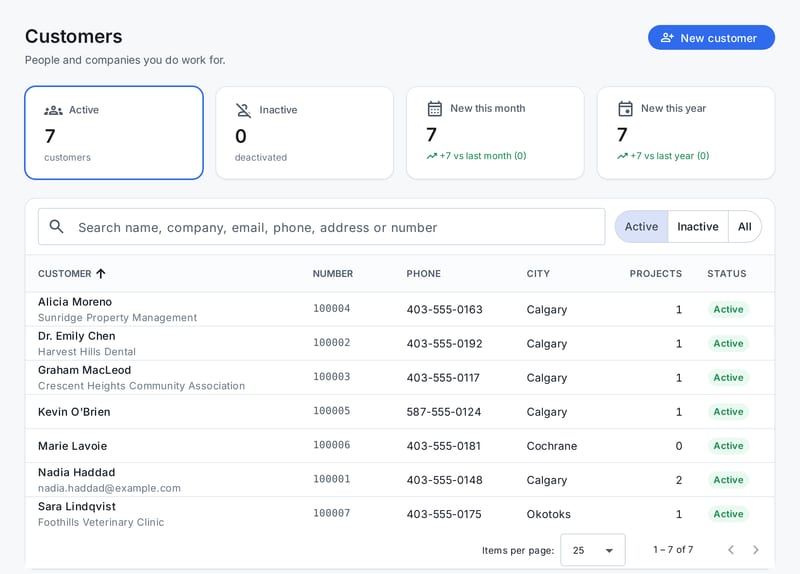Click Harvest Hills Dental text

coord(87,352)
